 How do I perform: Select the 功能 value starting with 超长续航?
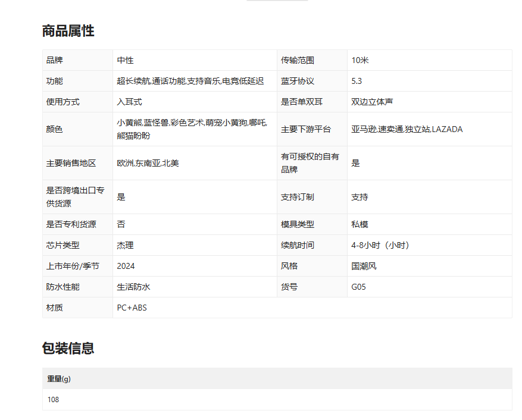190,81
